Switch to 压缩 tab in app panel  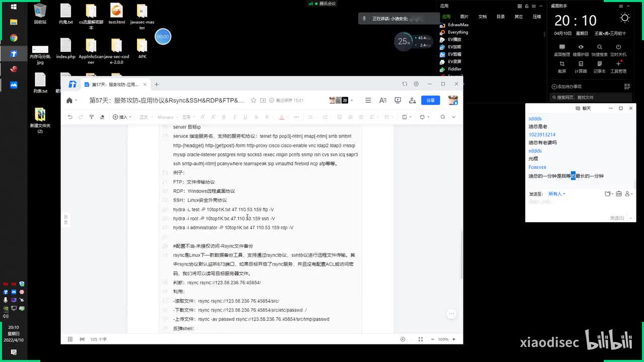click(x=537, y=17)
